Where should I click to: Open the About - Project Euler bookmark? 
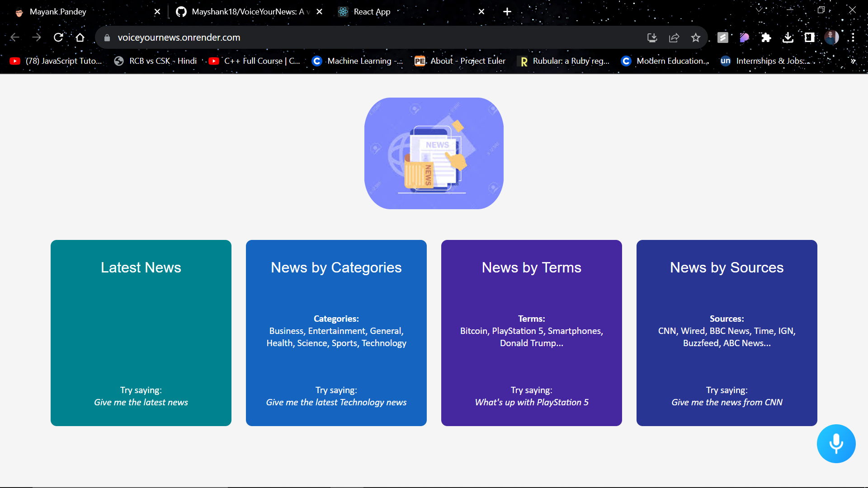[x=459, y=61]
